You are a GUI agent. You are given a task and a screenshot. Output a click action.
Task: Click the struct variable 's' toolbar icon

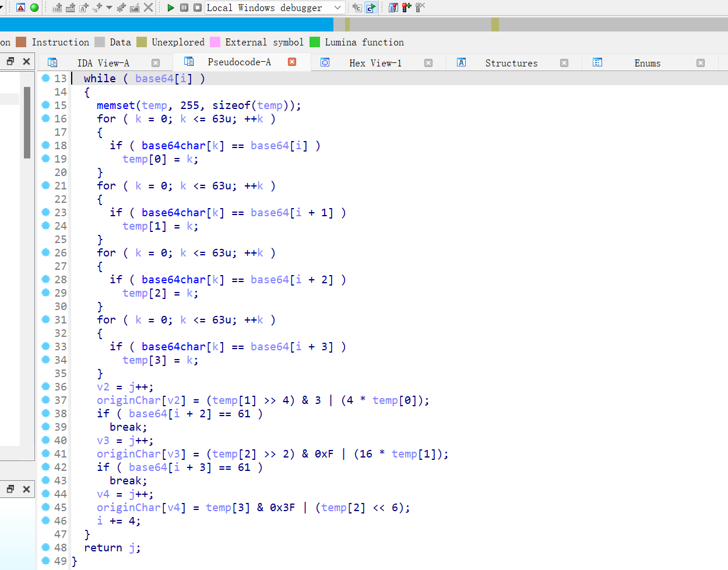click(x=97, y=8)
